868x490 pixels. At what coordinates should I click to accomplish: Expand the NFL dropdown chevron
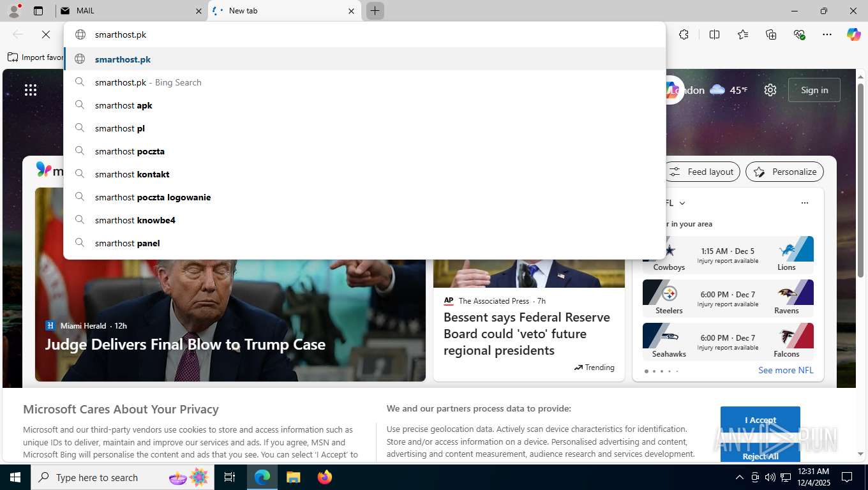point(682,203)
